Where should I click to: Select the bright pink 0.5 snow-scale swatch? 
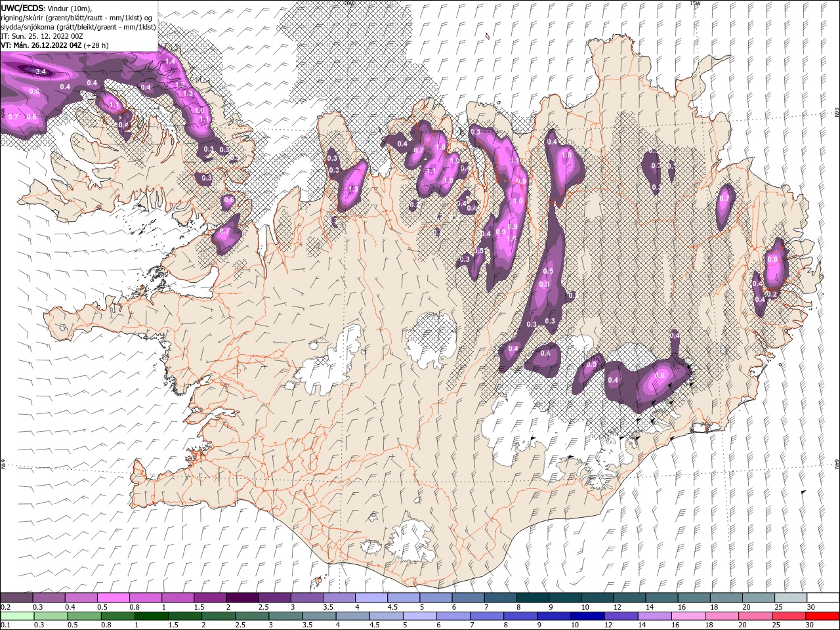pyautogui.click(x=113, y=598)
